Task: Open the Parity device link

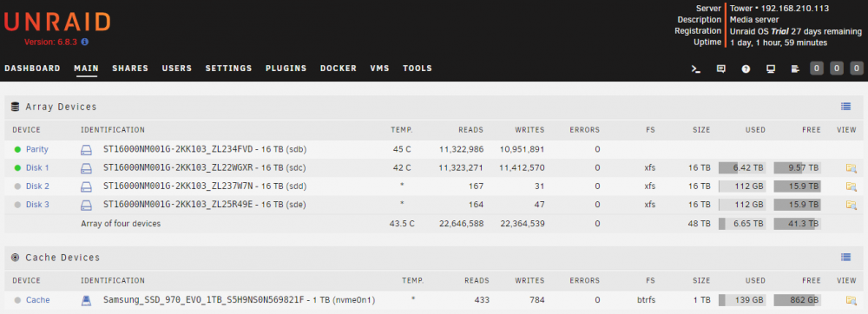Action: click(x=37, y=149)
